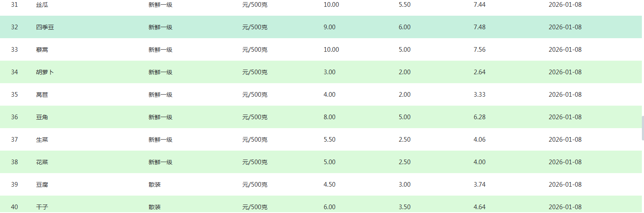Click the 丝瓜 product name cell
Screen dimensions: 644x213
[42, 5]
